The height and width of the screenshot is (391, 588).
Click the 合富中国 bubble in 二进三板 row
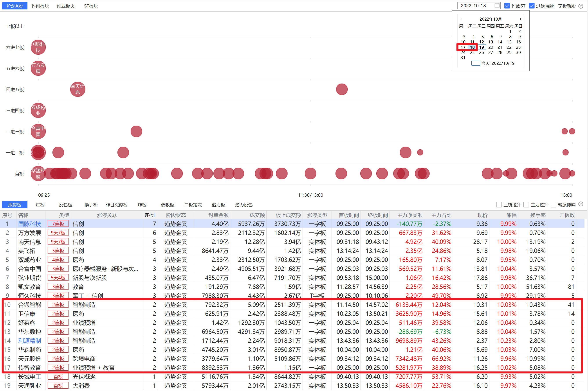38,131
